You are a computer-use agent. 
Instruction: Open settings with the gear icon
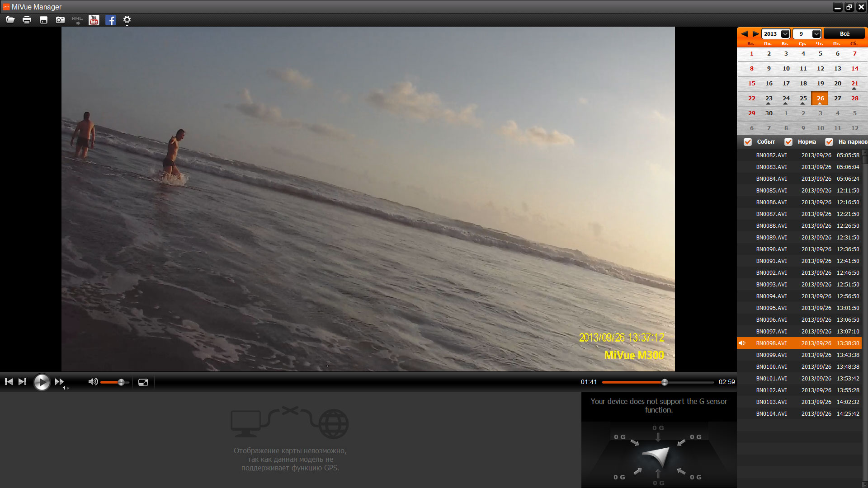pyautogui.click(x=127, y=20)
